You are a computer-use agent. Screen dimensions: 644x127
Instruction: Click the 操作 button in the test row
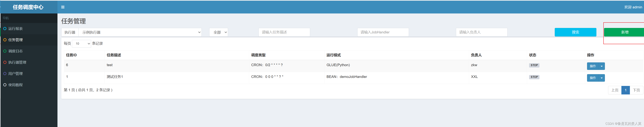[593, 66]
